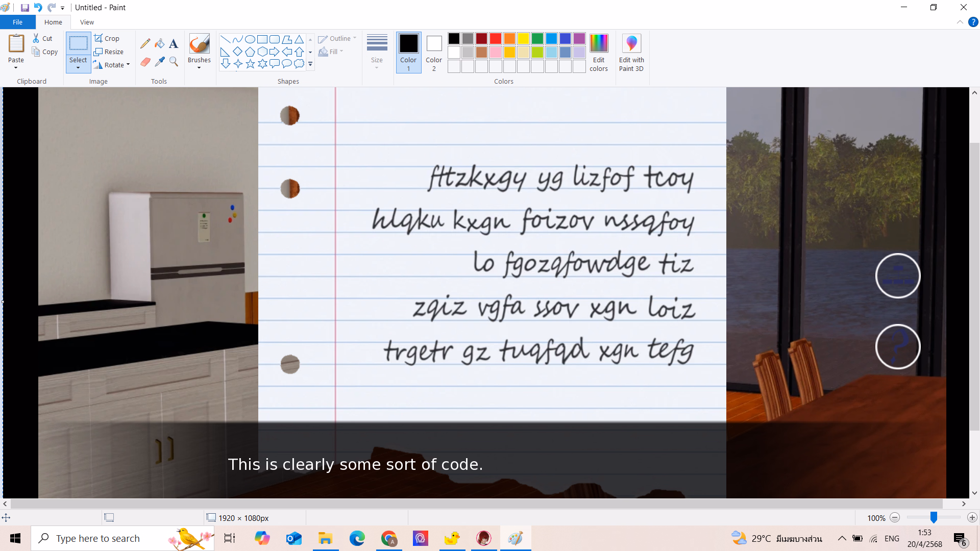Choose the Line shape

tap(226, 39)
